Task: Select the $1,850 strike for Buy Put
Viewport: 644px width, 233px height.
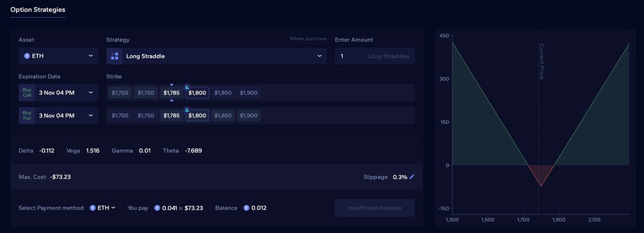Action: [x=223, y=116]
